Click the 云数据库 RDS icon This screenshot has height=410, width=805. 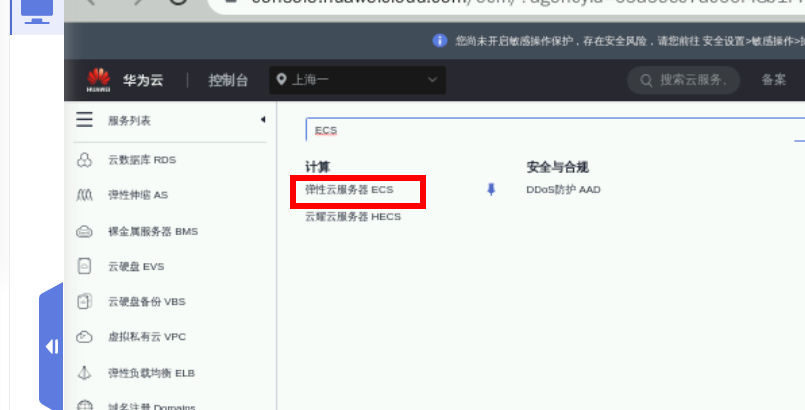[84, 160]
